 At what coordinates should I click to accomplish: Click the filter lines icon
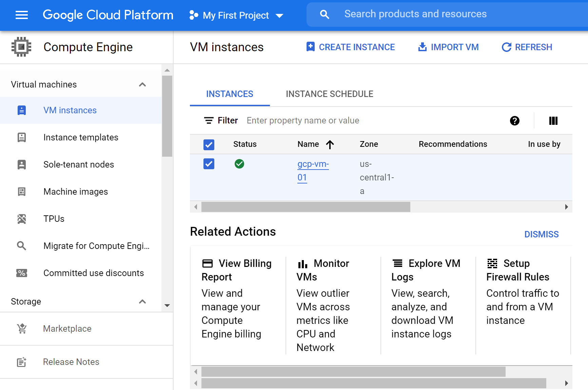click(209, 120)
